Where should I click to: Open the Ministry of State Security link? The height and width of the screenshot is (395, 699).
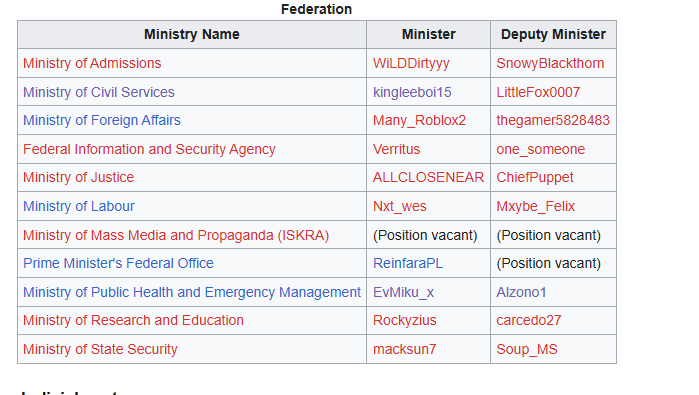click(100, 349)
